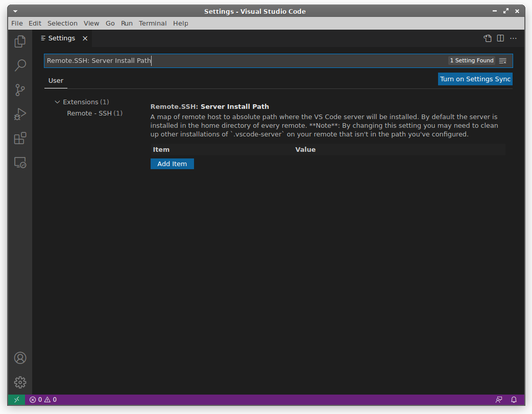Image resolution: width=532 pixels, height=414 pixels.
Task: Open the Remote Explorer view
Action: [20, 162]
